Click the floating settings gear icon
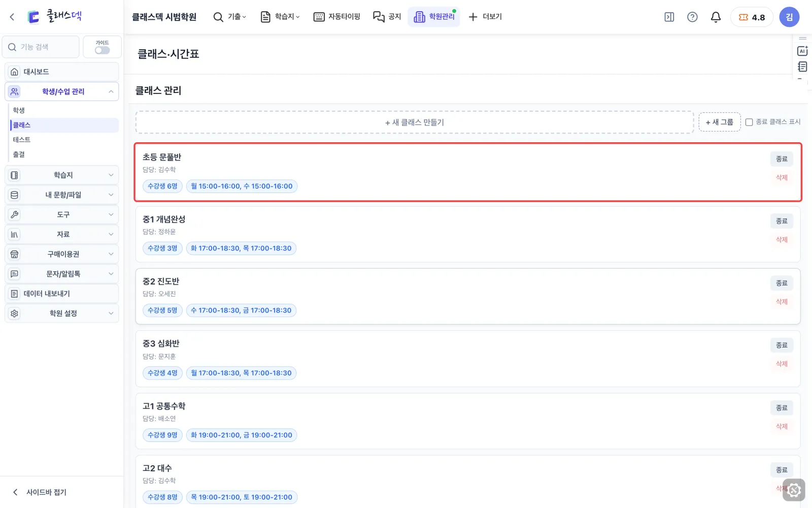Image resolution: width=812 pixels, height=508 pixels. (x=794, y=490)
